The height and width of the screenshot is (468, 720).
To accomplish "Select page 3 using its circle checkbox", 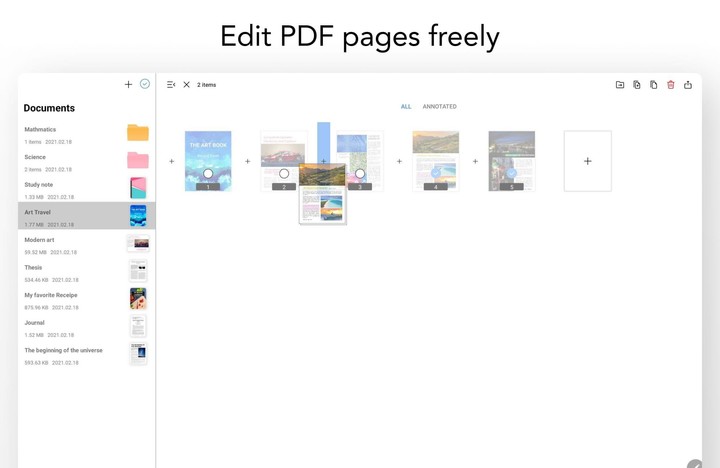I will (x=360, y=174).
